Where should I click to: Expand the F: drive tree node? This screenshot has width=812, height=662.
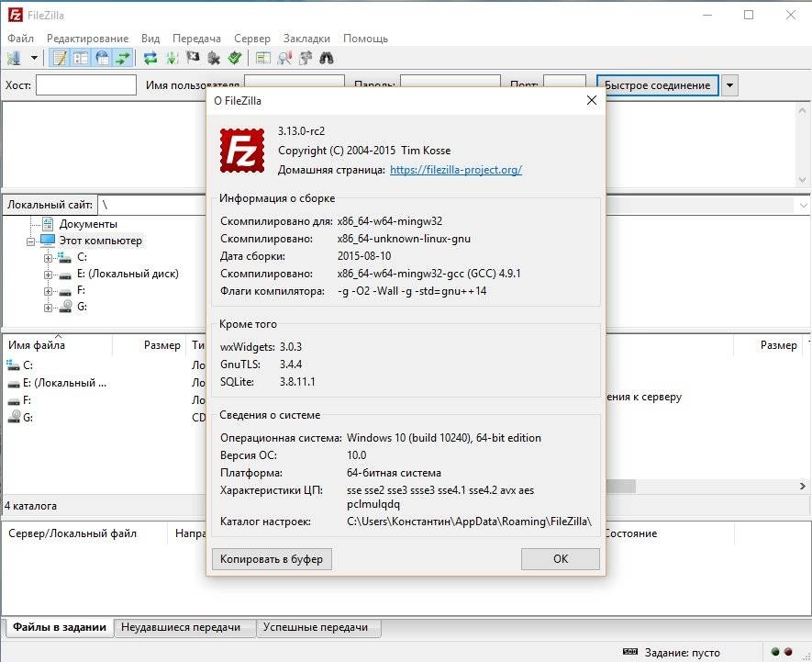coord(48,291)
